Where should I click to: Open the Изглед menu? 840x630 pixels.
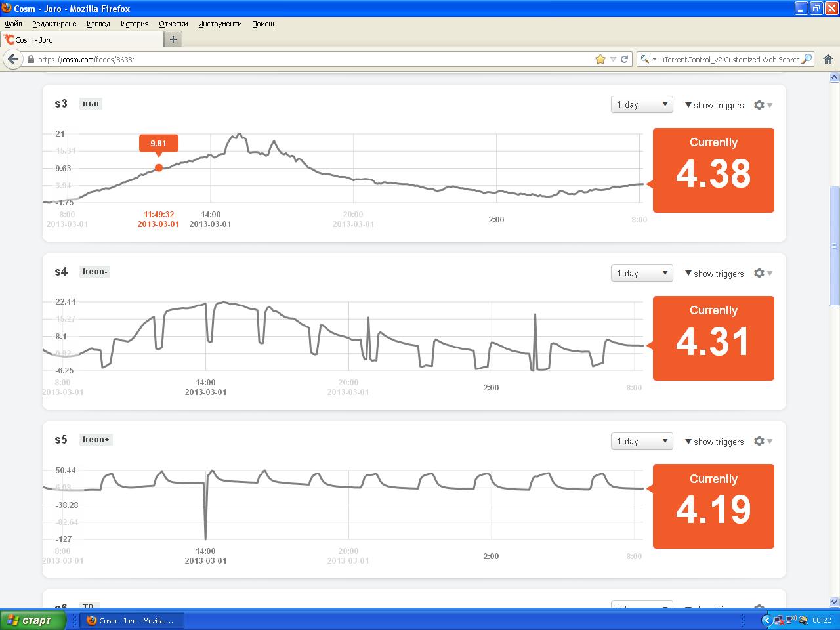[98, 24]
